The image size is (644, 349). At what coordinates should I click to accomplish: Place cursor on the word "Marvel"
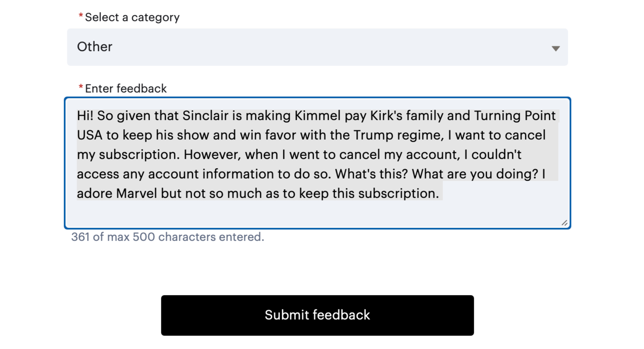click(x=137, y=194)
